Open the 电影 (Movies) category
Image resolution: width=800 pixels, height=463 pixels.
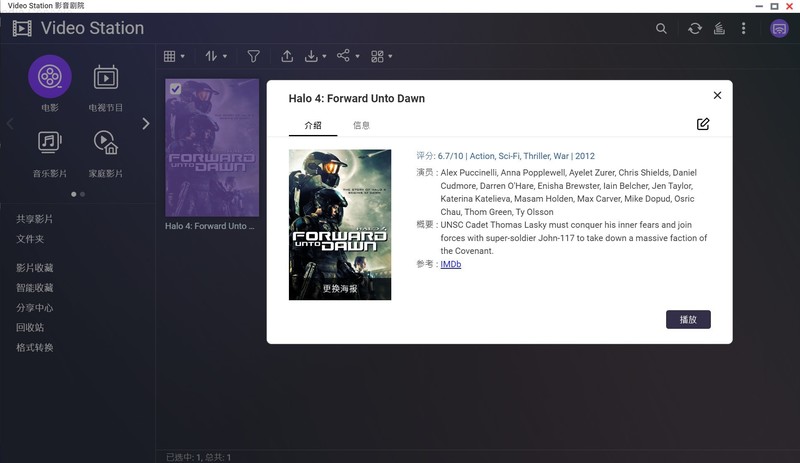49,76
